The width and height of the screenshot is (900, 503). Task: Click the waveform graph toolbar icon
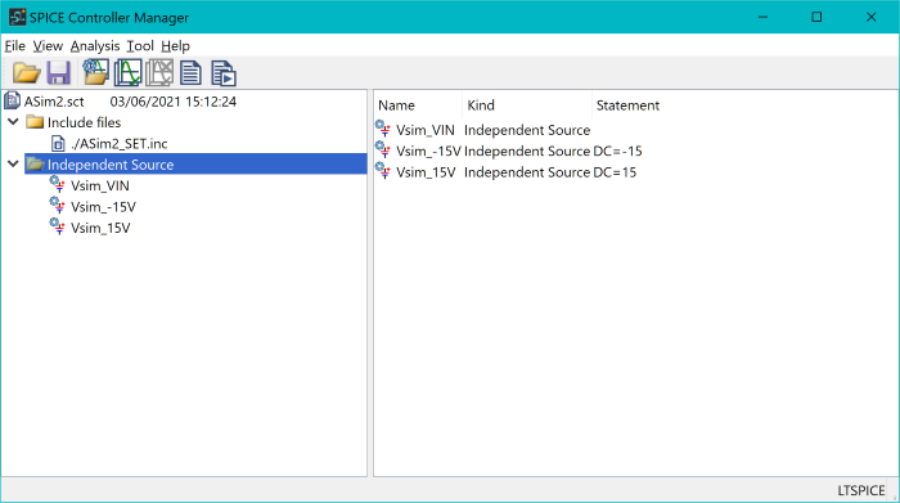(127, 73)
